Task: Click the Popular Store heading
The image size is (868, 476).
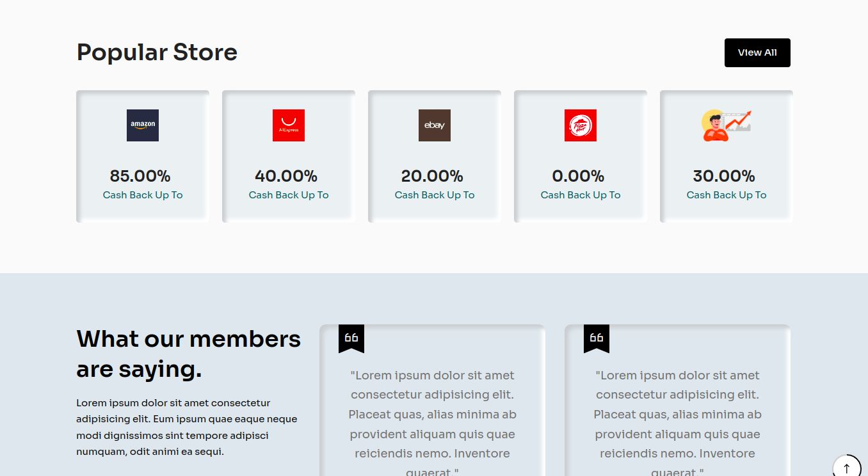Action: pyautogui.click(x=157, y=52)
